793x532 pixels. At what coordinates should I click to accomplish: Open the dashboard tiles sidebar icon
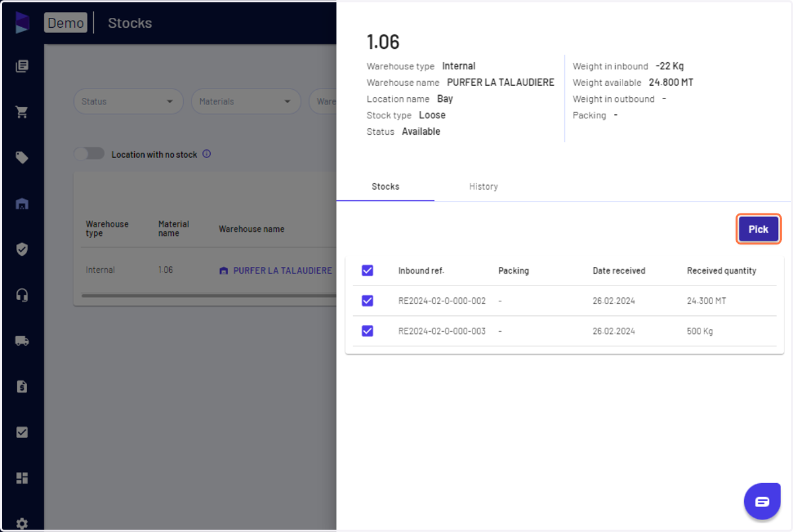point(22,478)
